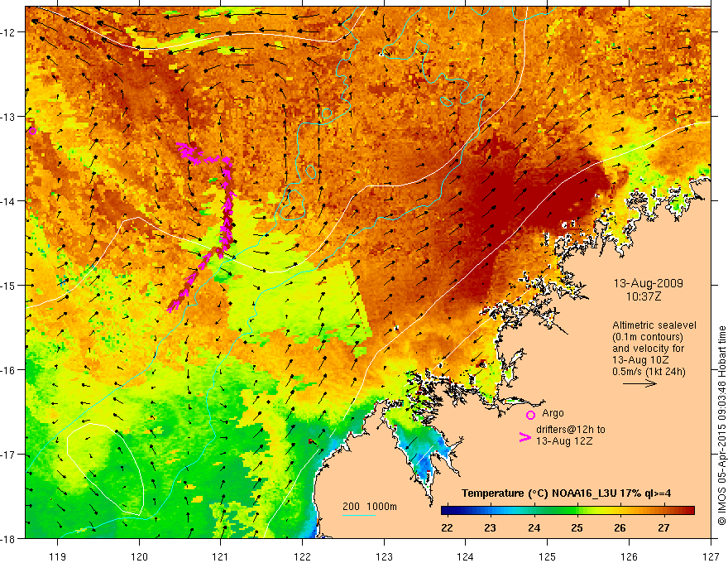Image resolution: width=728 pixels, height=563 pixels.
Task: Click the 'Altimetric sealevel' text
Action: coord(654,325)
